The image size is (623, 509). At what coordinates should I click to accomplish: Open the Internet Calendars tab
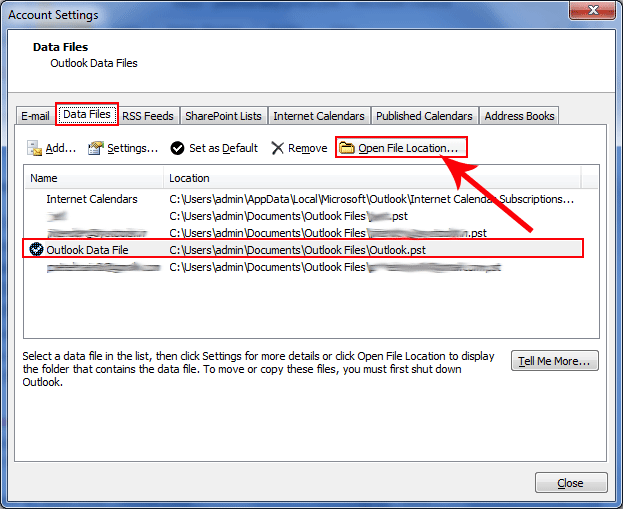click(x=319, y=116)
